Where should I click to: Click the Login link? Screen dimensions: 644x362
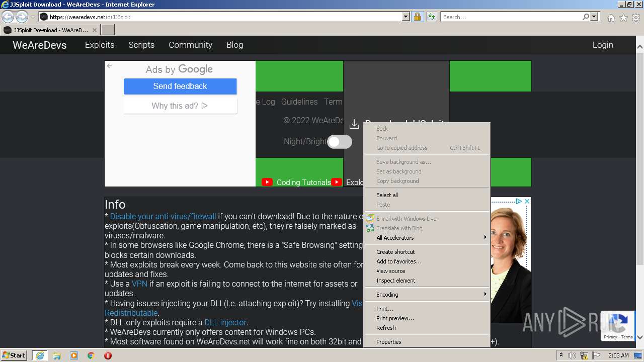pyautogui.click(x=603, y=45)
